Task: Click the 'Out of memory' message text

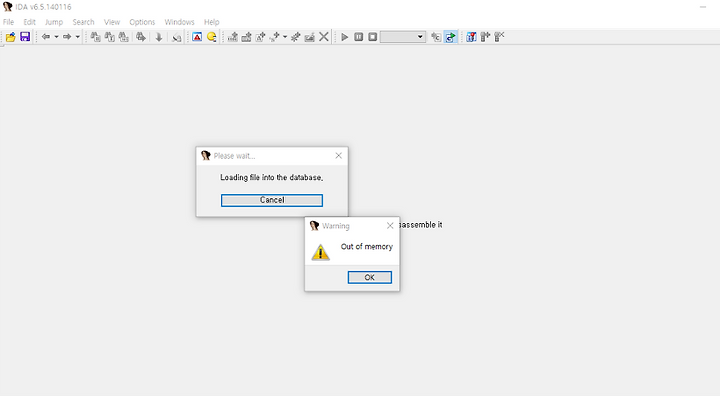Action: 366,247
